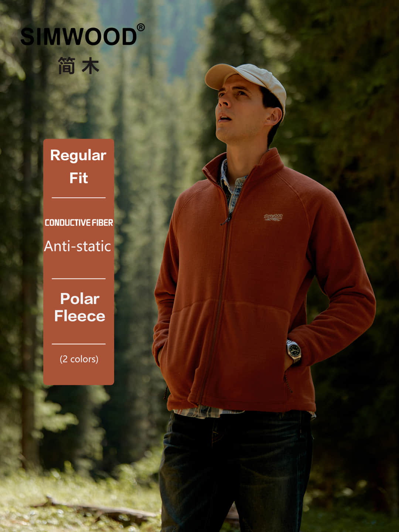This screenshot has height=532, width=399.
Task: Click the divider line above "(2 colors)"
Action: pyautogui.click(x=79, y=344)
